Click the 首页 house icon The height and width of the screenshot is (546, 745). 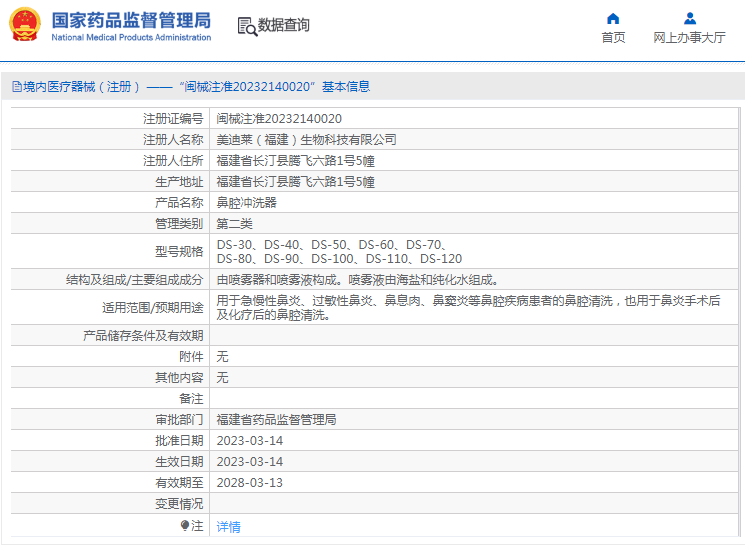click(x=613, y=18)
